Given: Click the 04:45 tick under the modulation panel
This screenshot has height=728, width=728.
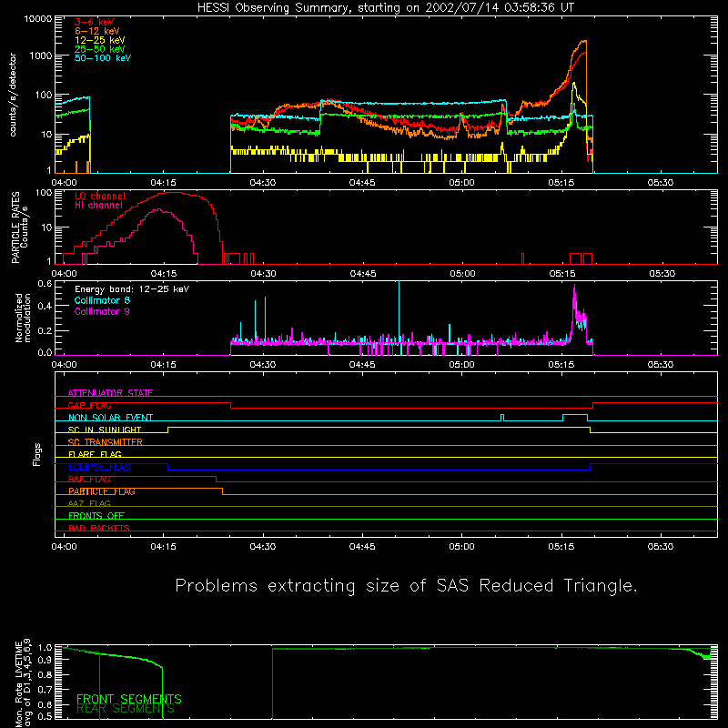Looking at the screenshot, I should pyautogui.click(x=362, y=365).
